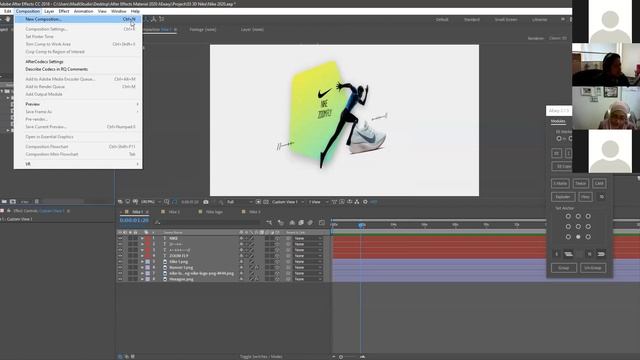The image size is (640, 360).
Task: Toggle motion blur icon in timeline
Action: coord(310,222)
